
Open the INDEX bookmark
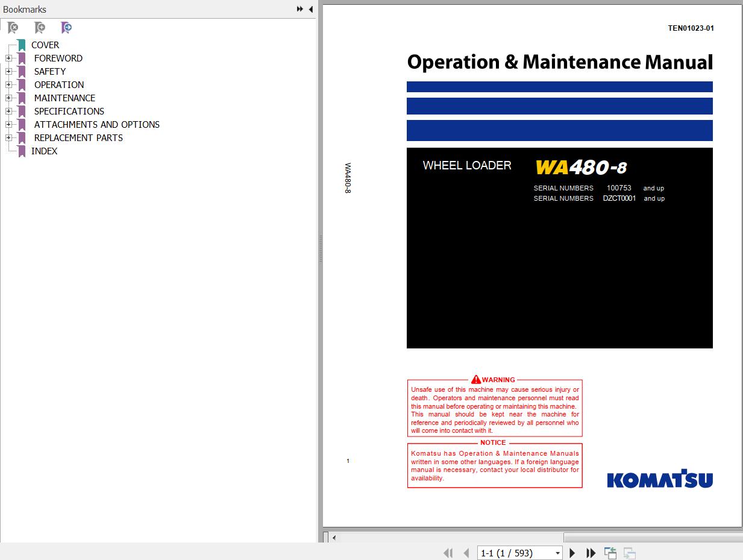pos(44,151)
